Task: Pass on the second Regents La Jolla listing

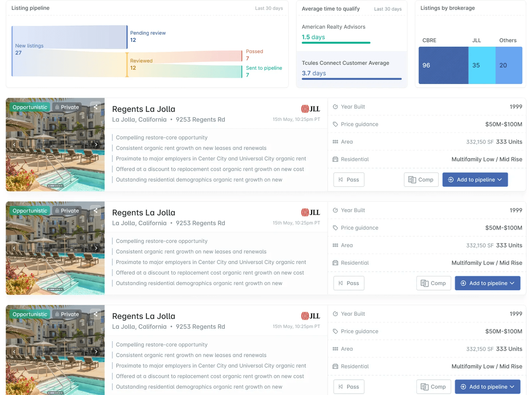Action: click(349, 283)
